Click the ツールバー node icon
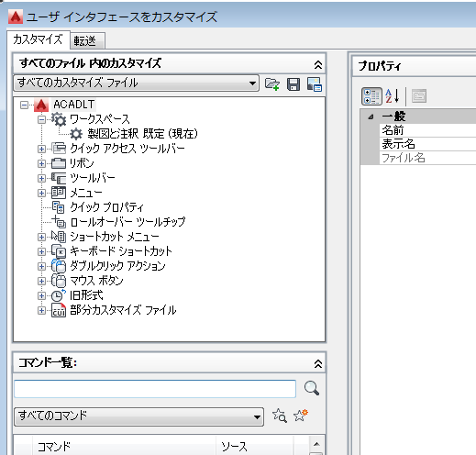Image resolution: width=476 pixels, height=455 pixels. [59, 178]
